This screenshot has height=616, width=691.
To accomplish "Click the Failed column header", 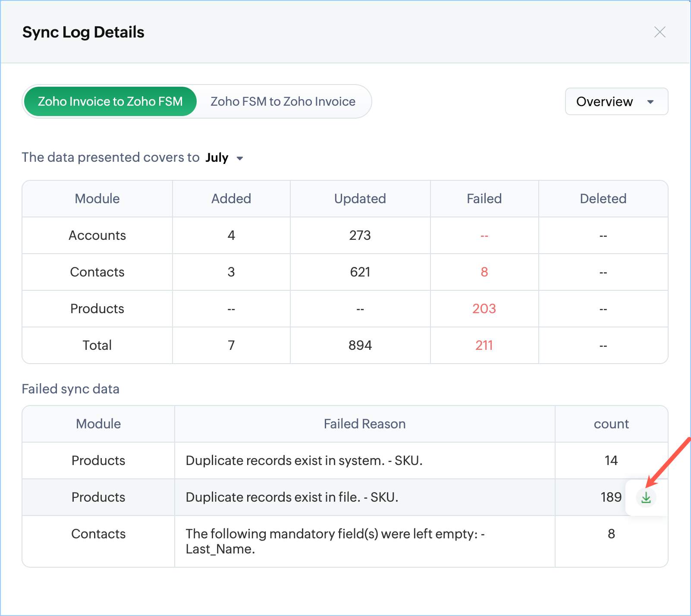I will coord(484,198).
